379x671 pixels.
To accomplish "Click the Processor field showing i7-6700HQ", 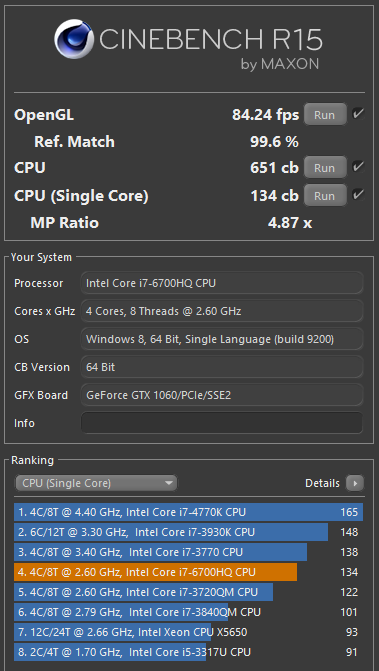I will (x=222, y=283).
